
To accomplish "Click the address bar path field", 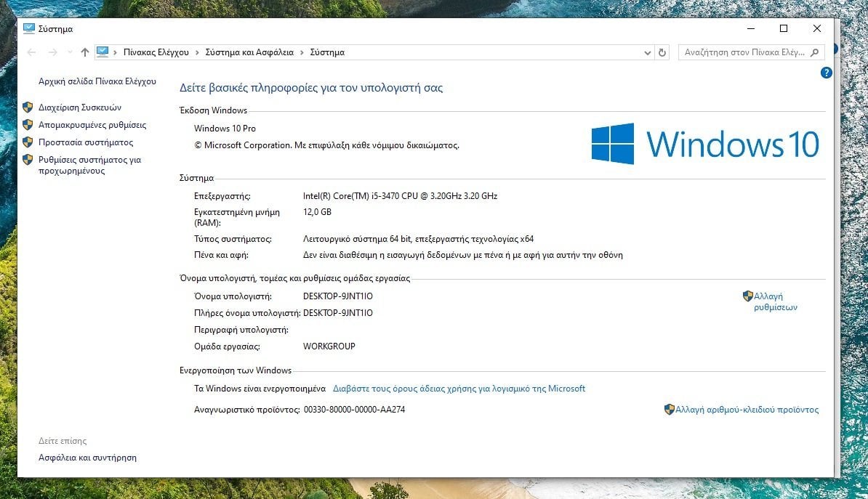I will click(x=374, y=52).
